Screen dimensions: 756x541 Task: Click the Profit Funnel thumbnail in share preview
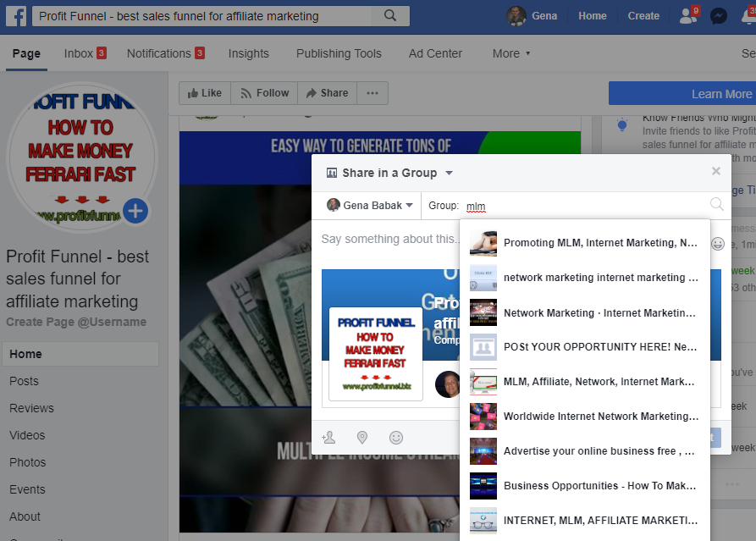click(x=376, y=355)
